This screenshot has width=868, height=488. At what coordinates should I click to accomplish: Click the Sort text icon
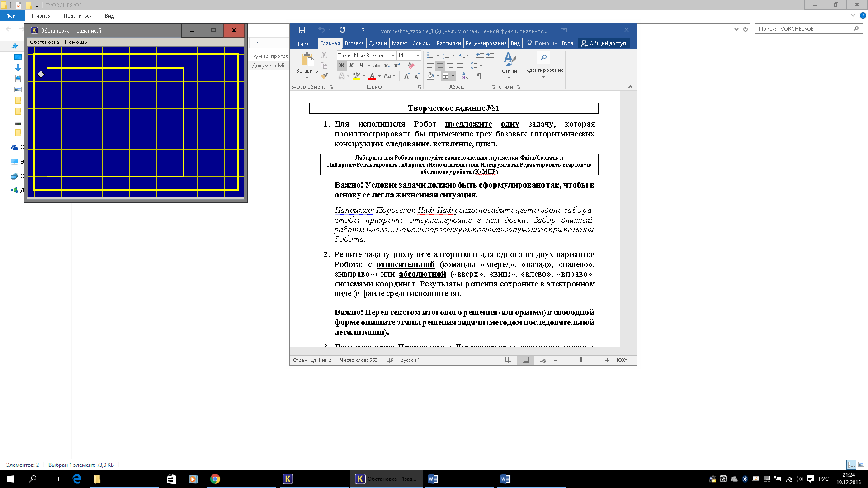[465, 76]
